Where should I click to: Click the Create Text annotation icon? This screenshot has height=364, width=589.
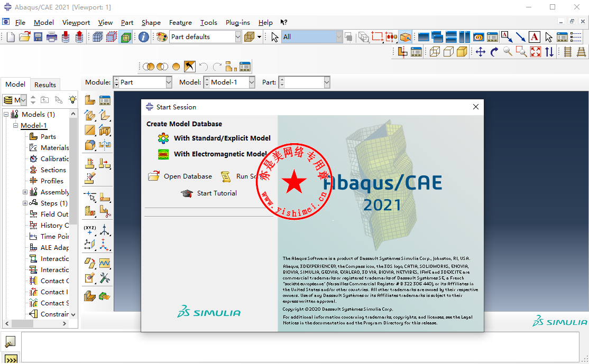pos(534,37)
